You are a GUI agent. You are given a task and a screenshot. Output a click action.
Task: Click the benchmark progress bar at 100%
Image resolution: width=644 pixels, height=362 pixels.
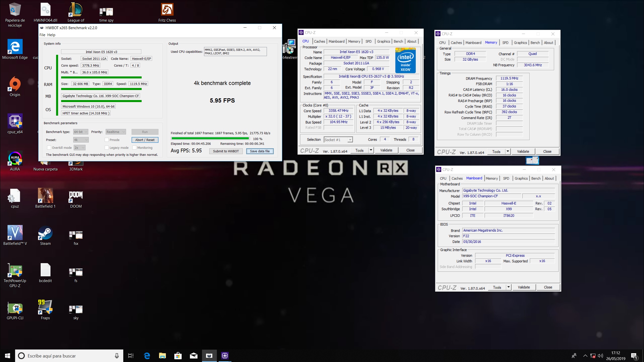[210, 139]
